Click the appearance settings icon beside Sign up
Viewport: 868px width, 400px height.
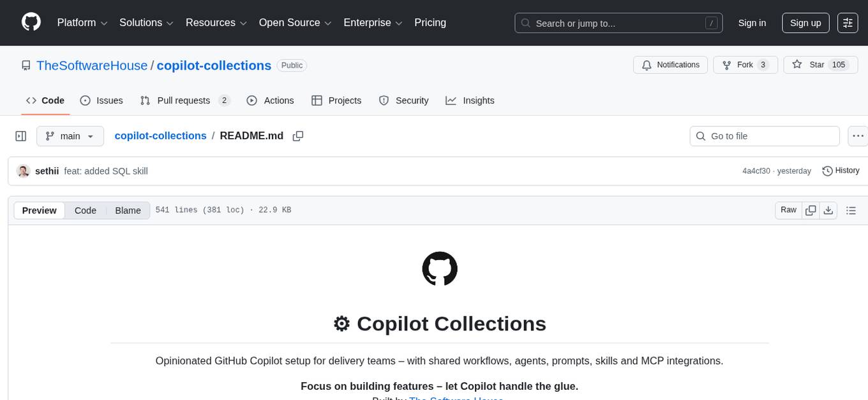[848, 22]
